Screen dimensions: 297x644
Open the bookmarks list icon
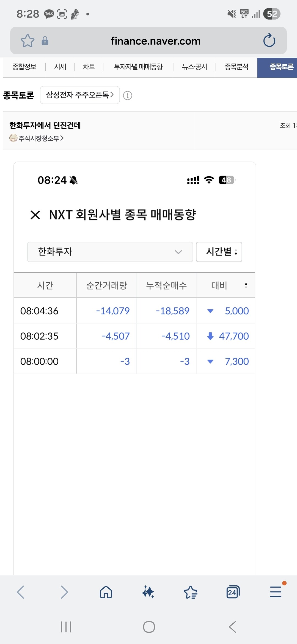coord(191,592)
